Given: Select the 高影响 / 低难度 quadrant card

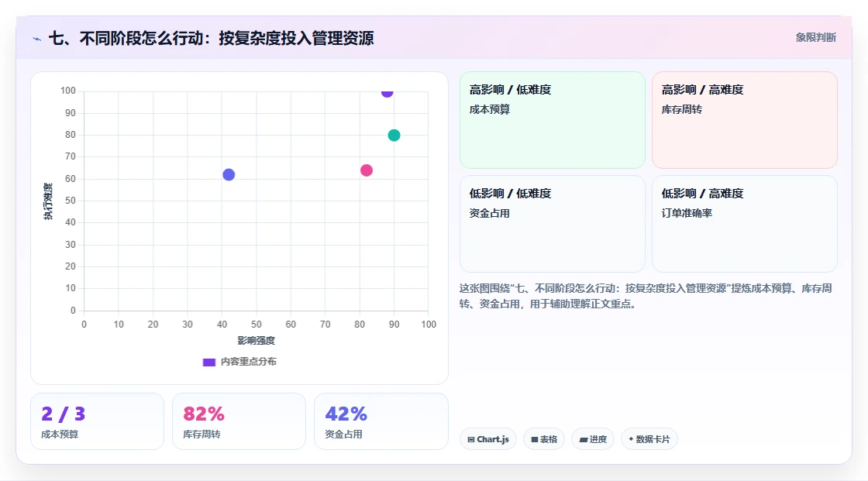Looking at the screenshot, I should pyautogui.click(x=553, y=120).
